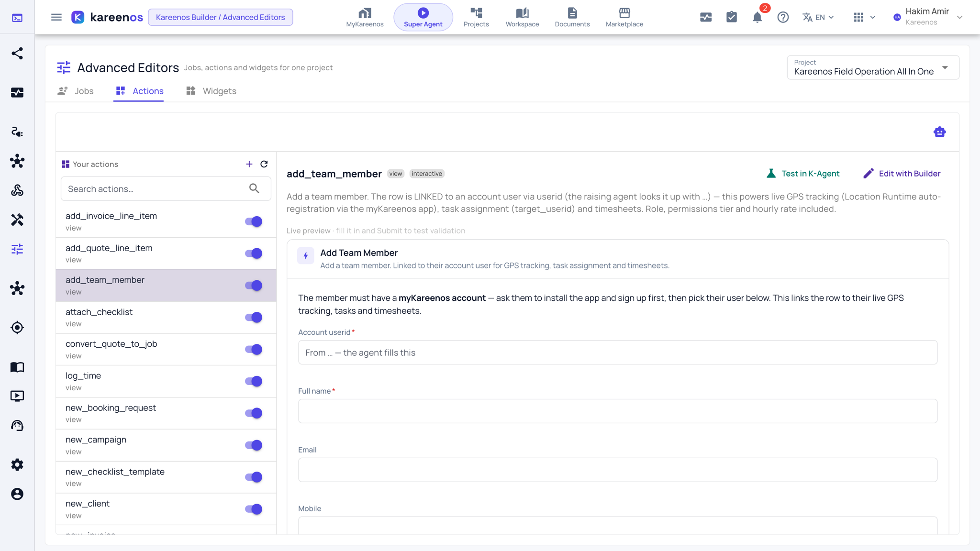Open the monitor heartbeat icon in top bar
This screenshot has width=980, height=551.
click(x=706, y=17)
